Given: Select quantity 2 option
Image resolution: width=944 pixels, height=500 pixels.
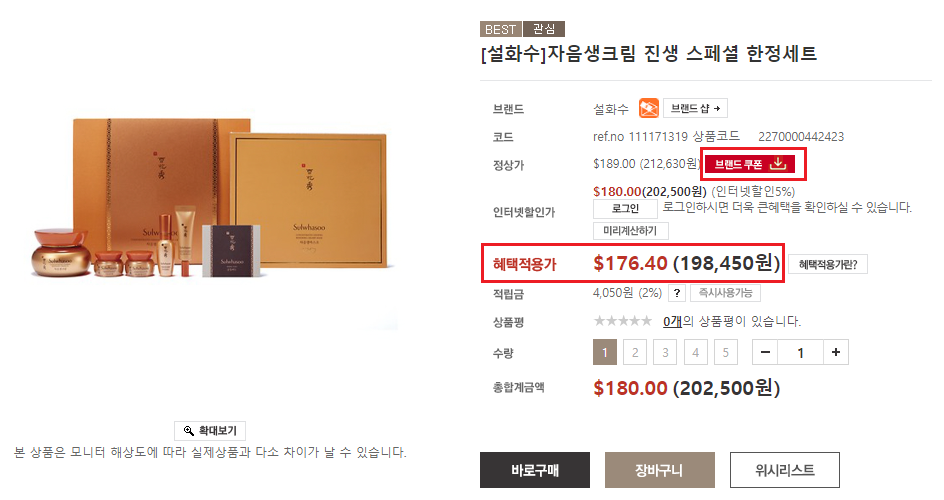Looking at the screenshot, I should coord(635,353).
